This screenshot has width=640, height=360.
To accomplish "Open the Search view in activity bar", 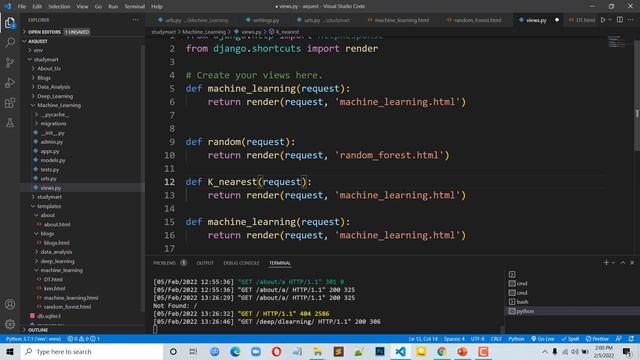I will (x=10, y=42).
